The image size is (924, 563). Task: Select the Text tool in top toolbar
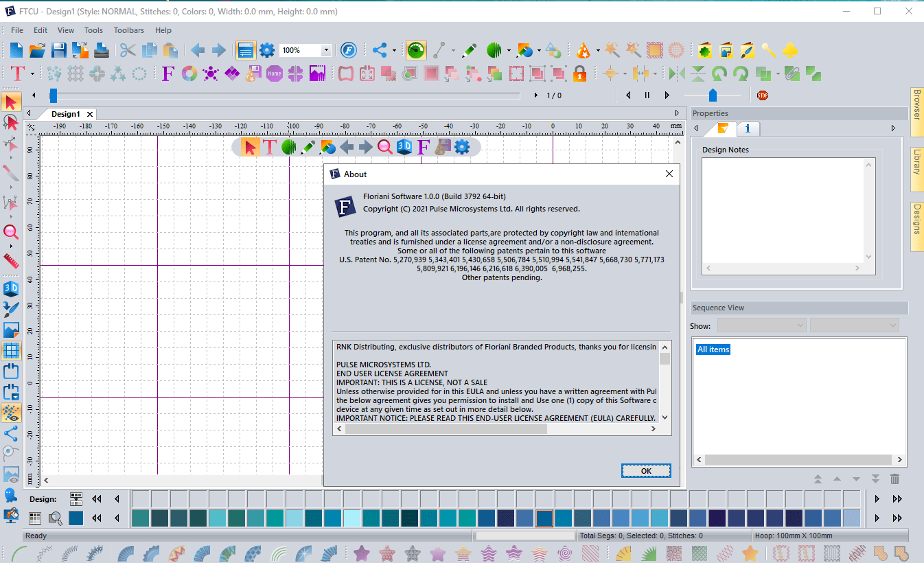pos(17,73)
